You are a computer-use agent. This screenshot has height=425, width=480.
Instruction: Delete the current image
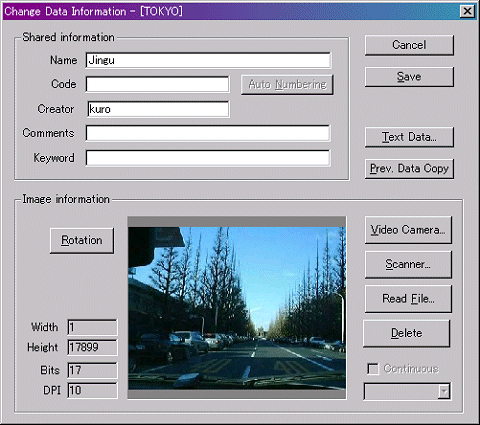[406, 333]
